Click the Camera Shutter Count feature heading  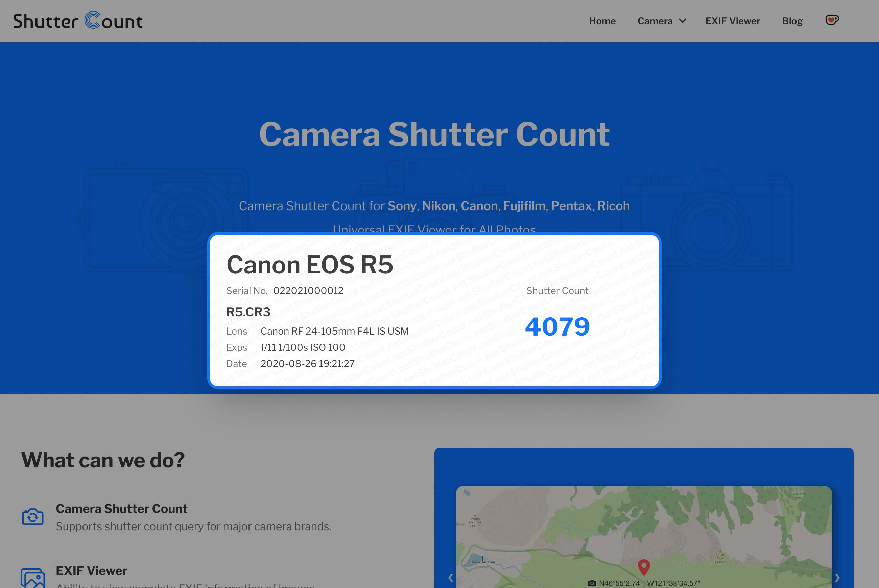pos(122,509)
